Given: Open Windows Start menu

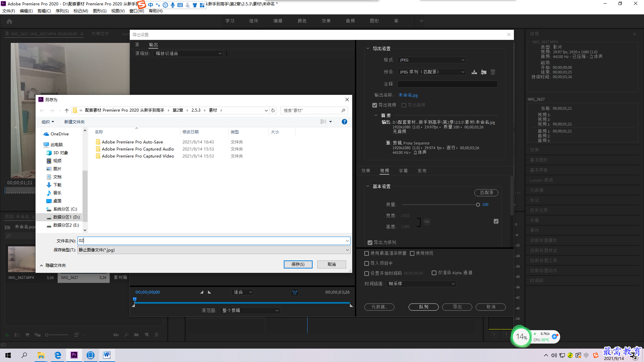Looking at the screenshot, I should [8, 355].
